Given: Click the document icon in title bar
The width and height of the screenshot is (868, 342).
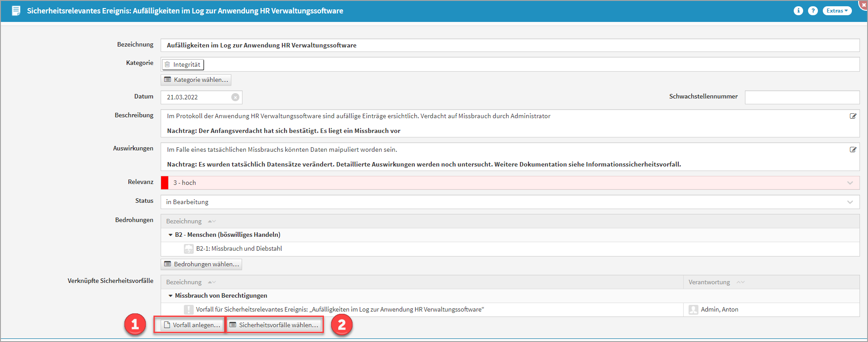Looking at the screenshot, I should 16,11.
